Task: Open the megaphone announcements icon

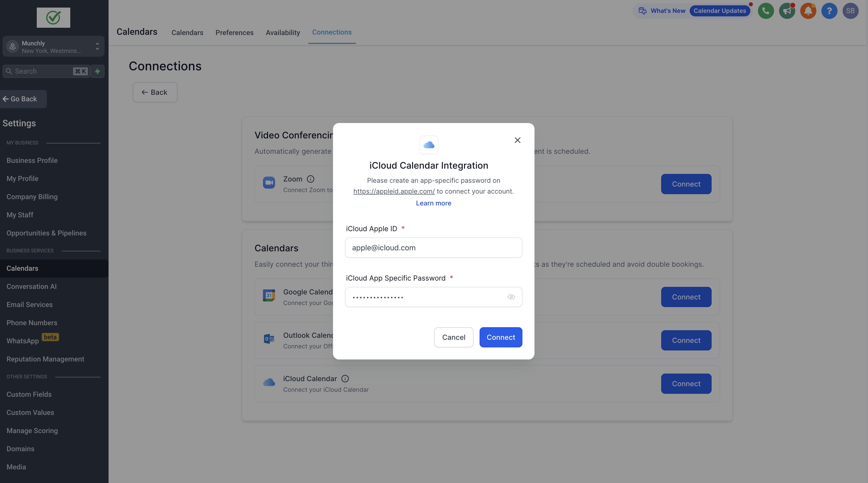Action: coord(787,11)
